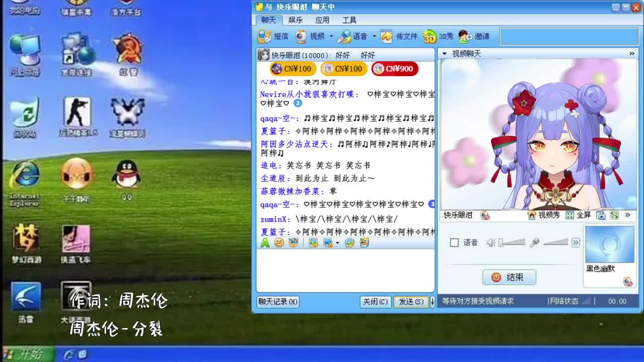Open the Counter-Strike 1.5 desktop icon
The image size is (644, 362).
pos(77,117)
